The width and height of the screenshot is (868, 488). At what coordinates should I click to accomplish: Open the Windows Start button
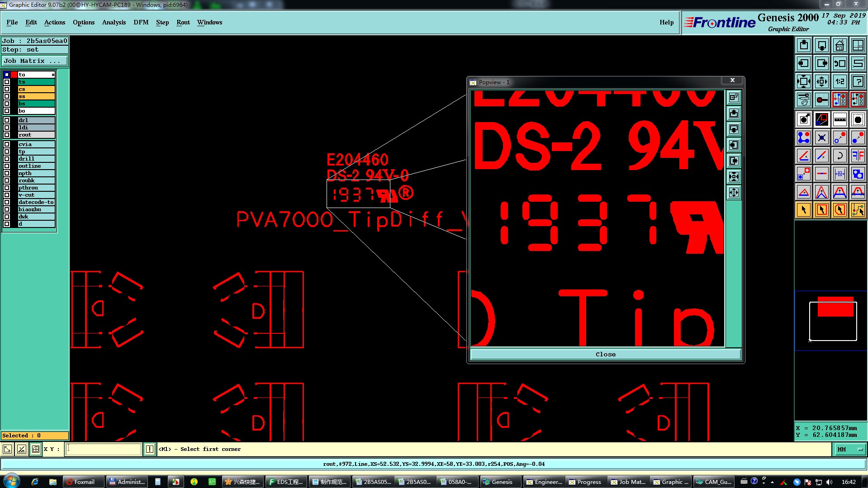coord(12,481)
